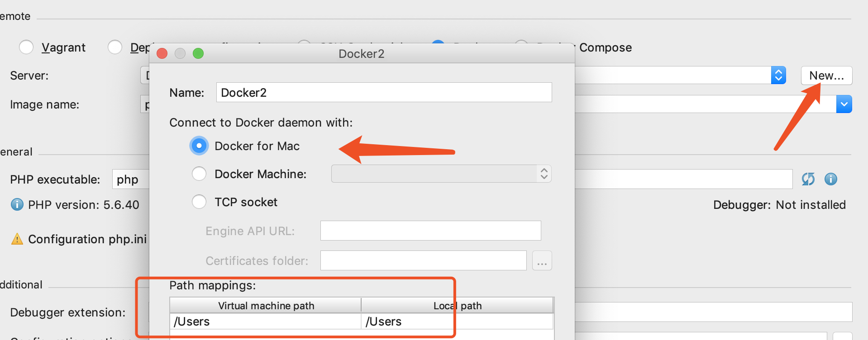Select the TCP socket radio option
Image resolution: width=868 pixels, height=340 pixels.
pyautogui.click(x=199, y=202)
